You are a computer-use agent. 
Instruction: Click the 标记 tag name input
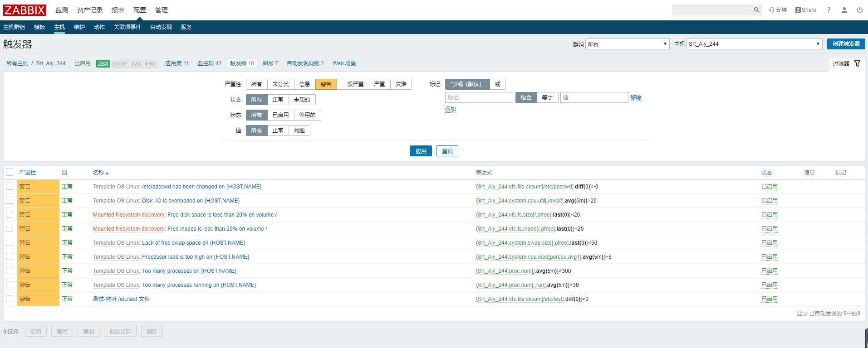click(x=479, y=97)
